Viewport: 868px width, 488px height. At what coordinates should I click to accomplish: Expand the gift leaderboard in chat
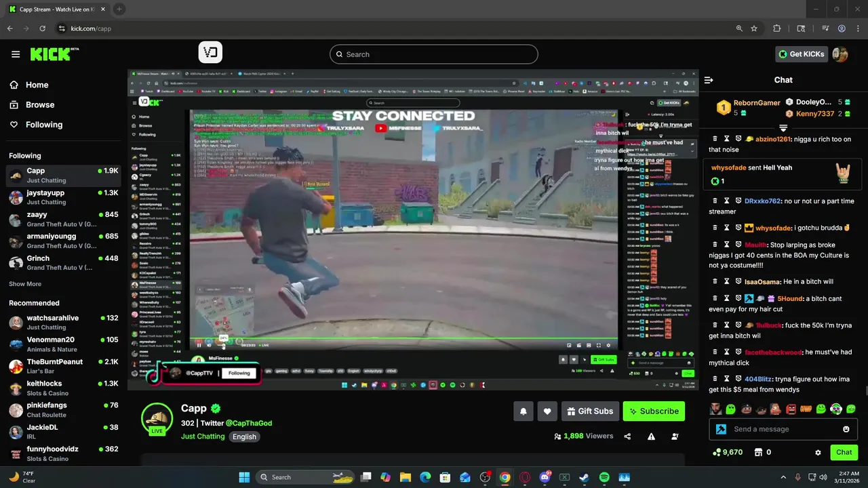coord(783,127)
